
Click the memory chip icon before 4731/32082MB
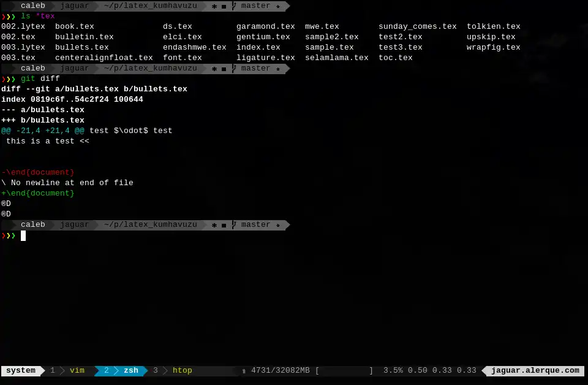pyautogui.click(x=244, y=371)
